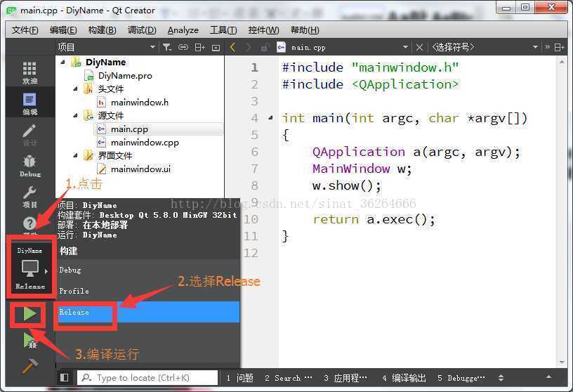
Task: Collapse the DiyName project tree node
Action: pyautogui.click(x=63, y=62)
